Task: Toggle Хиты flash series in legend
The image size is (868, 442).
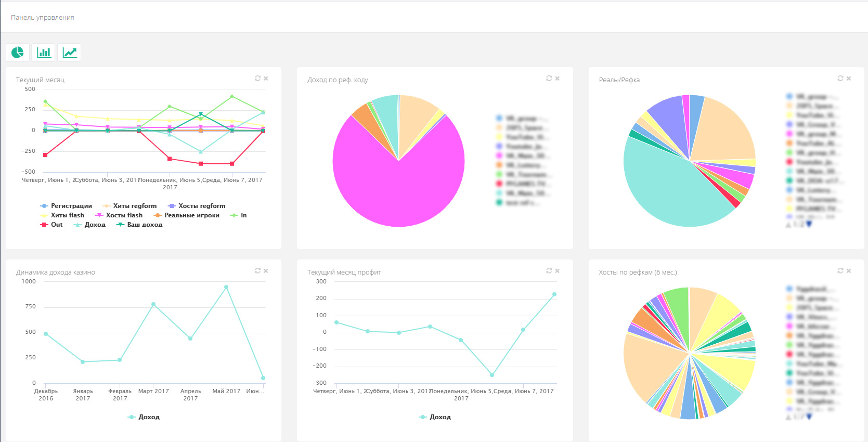Action: point(62,215)
